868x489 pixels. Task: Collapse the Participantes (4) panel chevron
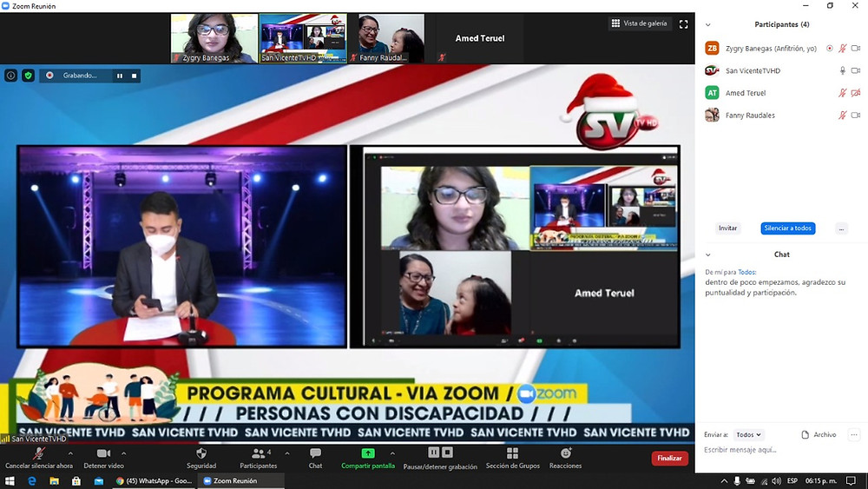pyautogui.click(x=708, y=25)
